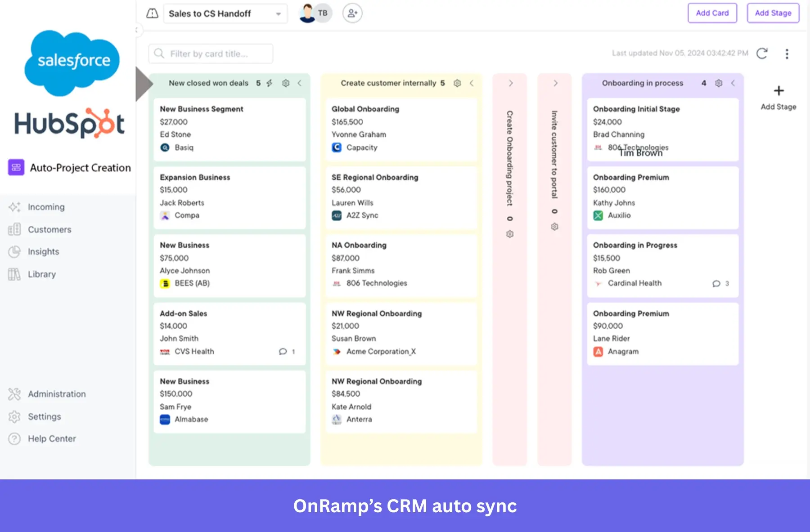Click the Anagram company logo
The width and height of the screenshot is (810, 532).
point(598,352)
